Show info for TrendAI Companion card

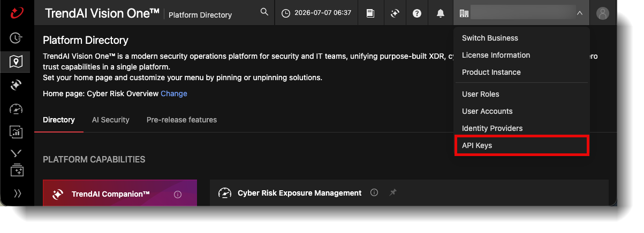tap(178, 195)
